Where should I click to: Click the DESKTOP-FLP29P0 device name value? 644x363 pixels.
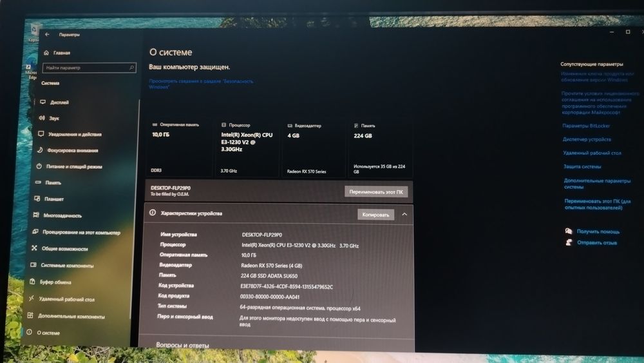point(262,235)
